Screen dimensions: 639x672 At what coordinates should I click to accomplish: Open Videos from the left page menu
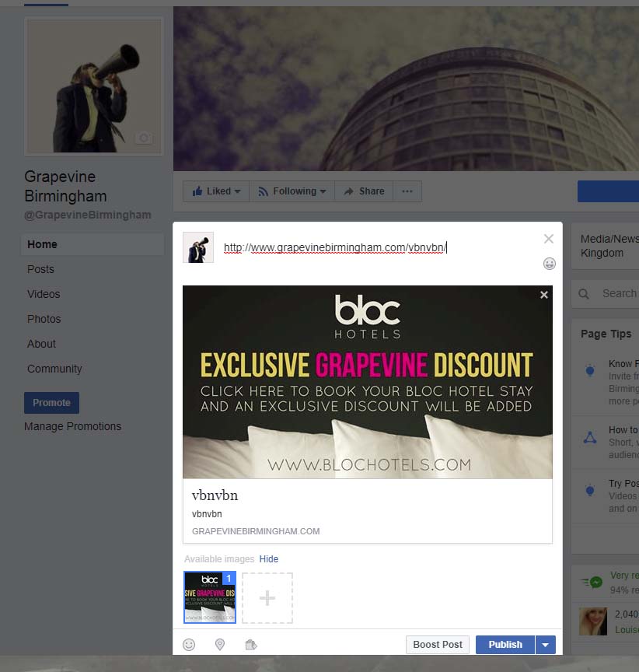44,294
